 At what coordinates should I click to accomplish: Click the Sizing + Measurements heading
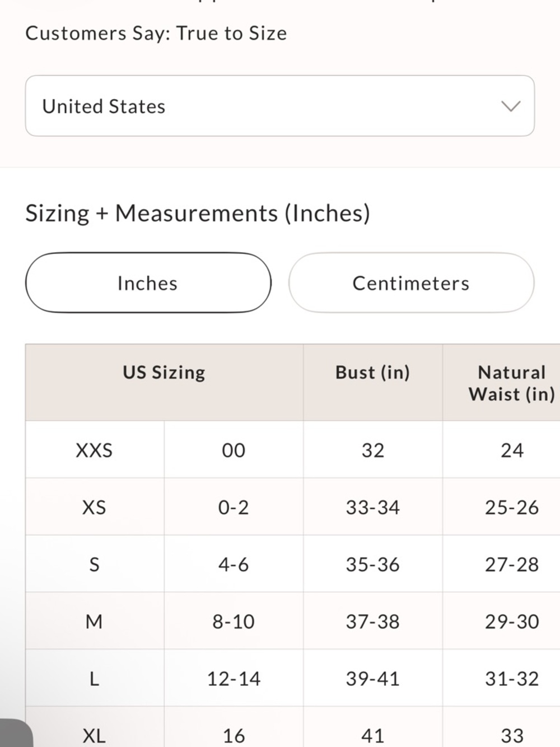coord(198,214)
